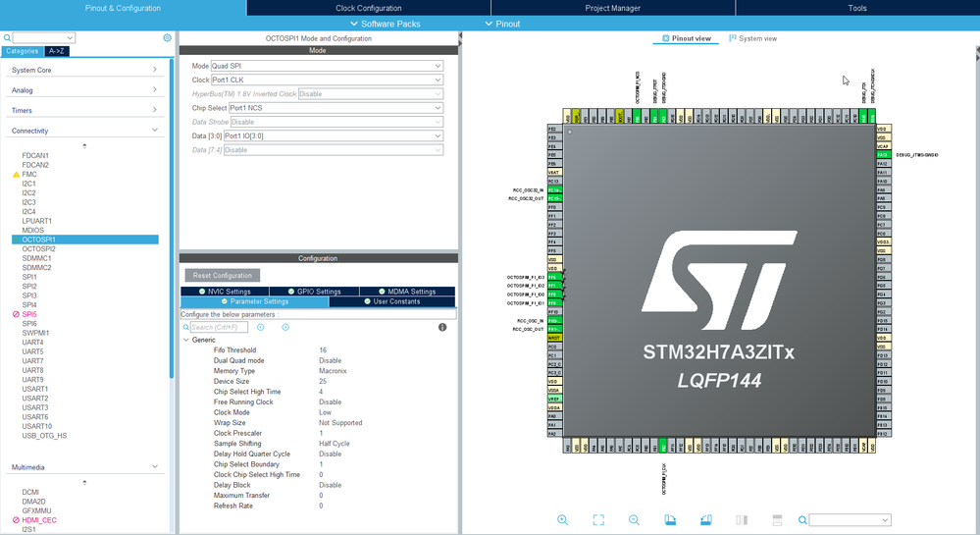The width and height of the screenshot is (980, 535).
Task: Zoom in on the pinout view
Action: point(563,519)
